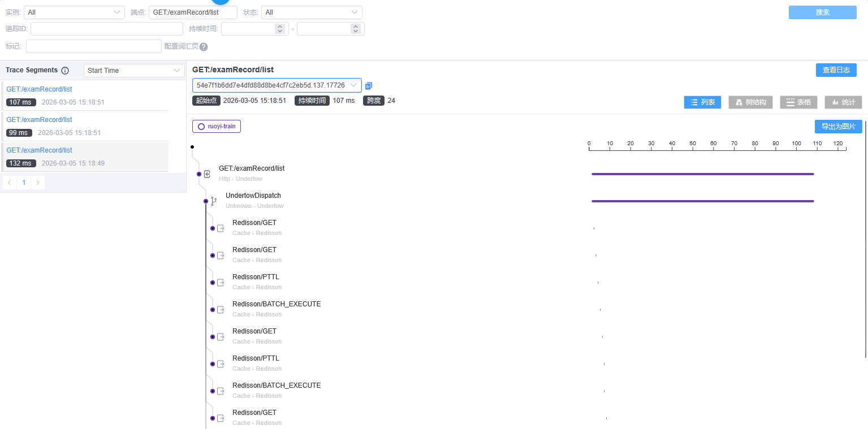Click the 搜索 button
868x429 pixels.
(822, 12)
